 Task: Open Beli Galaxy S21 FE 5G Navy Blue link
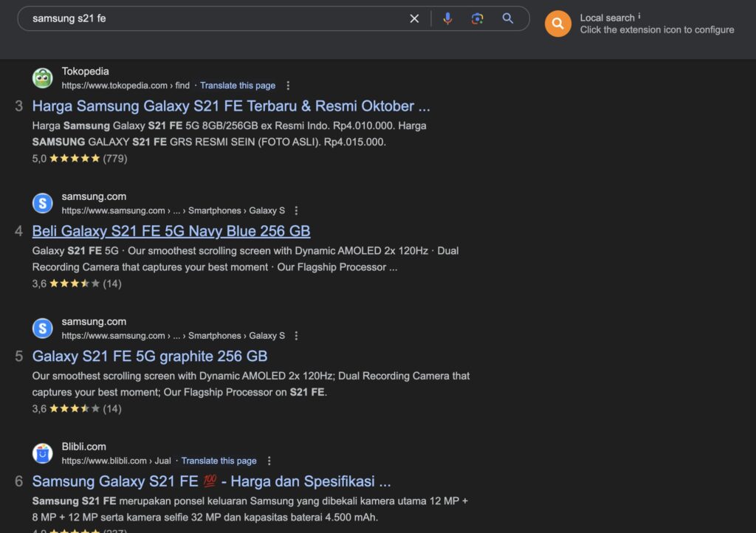coord(171,231)
